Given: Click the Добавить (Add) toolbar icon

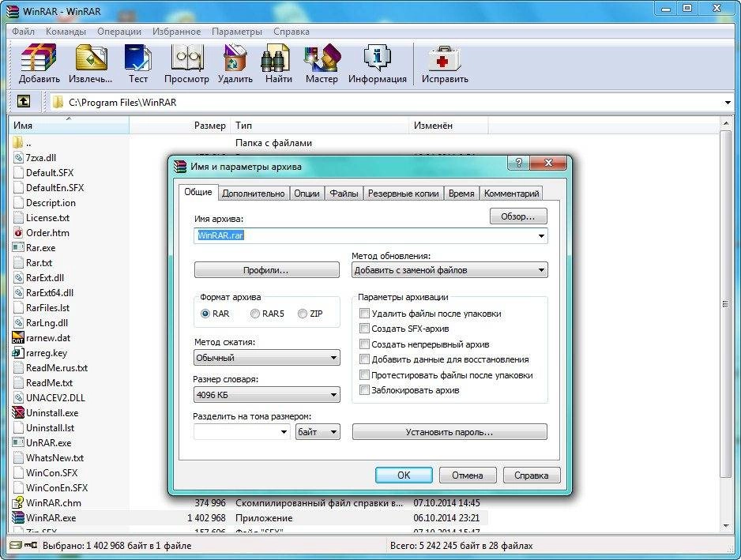Looking at the screenshot, I should pos(39,58).
